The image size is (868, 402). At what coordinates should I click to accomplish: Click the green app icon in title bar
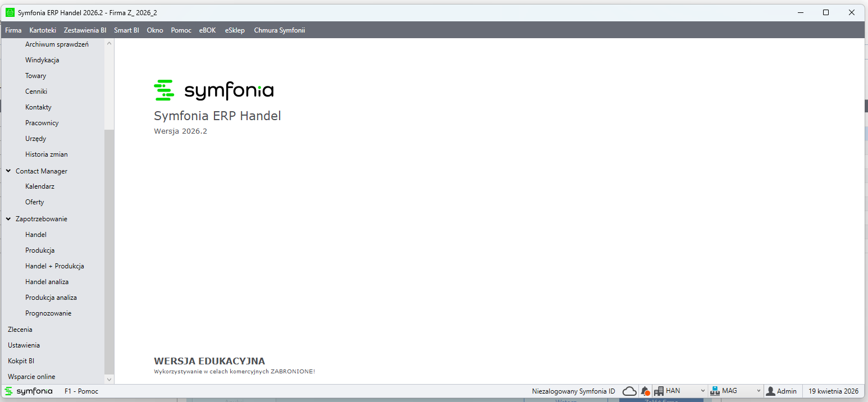pos(10,12)
